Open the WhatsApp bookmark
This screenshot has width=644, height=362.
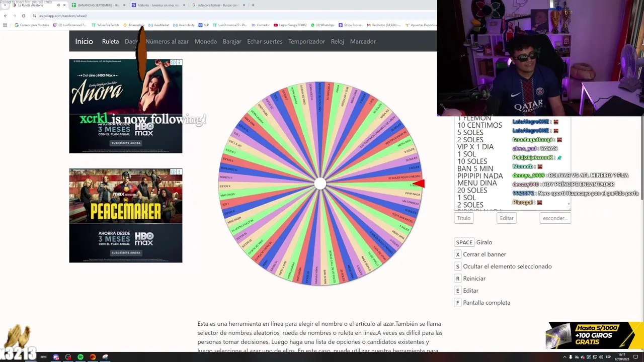tap(323, 25)
